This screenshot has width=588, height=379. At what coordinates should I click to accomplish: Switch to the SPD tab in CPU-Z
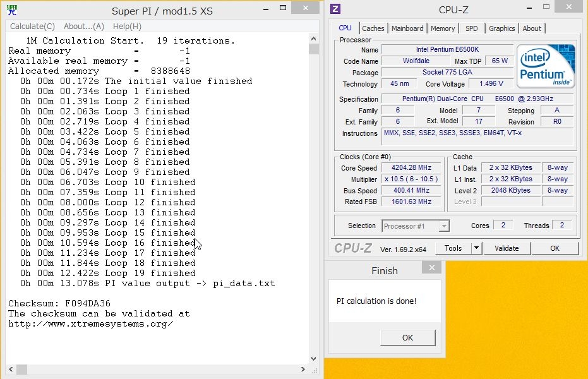point(471,28)
